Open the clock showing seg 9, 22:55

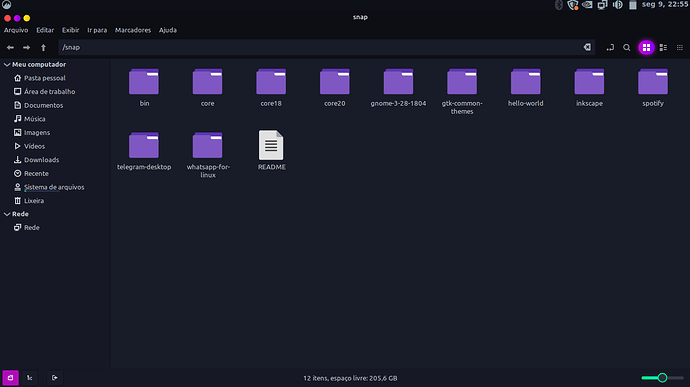point(664,4)
